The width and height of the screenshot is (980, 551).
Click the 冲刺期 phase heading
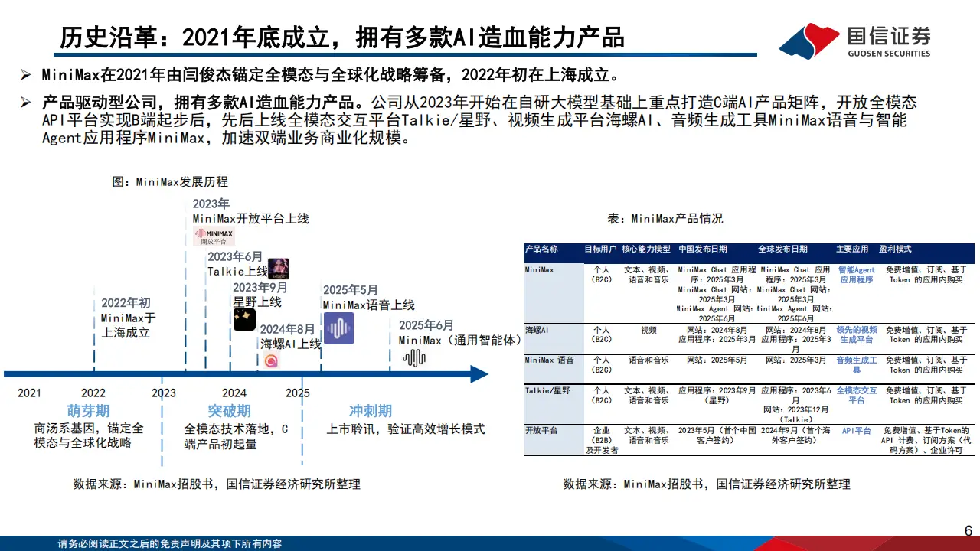pos(371,411)
